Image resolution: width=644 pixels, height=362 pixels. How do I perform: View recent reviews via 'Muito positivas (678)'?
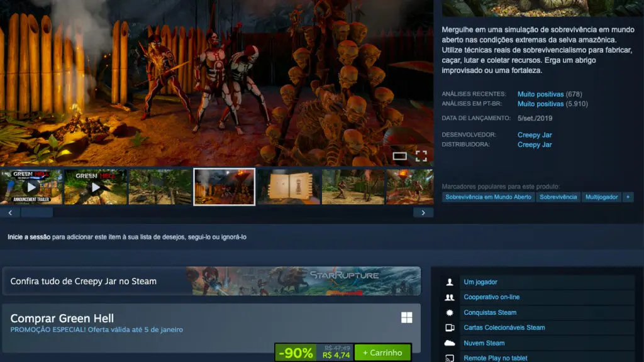tap(541, 94)
